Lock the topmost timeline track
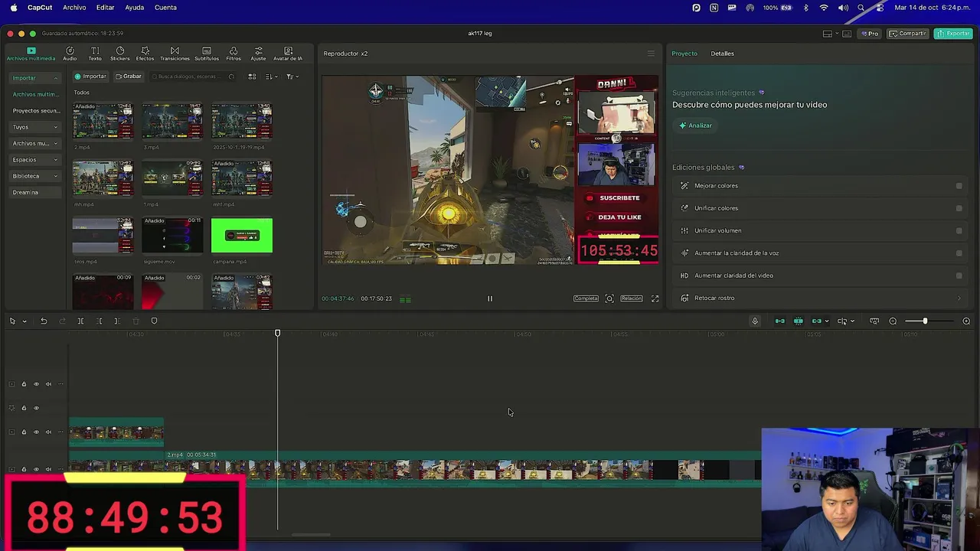This screenshot has height=551, width=980. pyautogui.click(x=24, y=384)
